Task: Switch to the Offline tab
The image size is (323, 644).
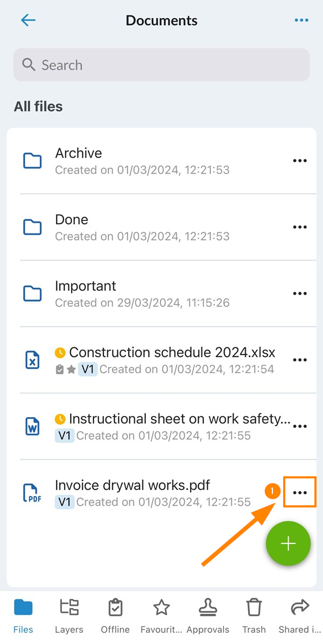Action: coord(115,616)
